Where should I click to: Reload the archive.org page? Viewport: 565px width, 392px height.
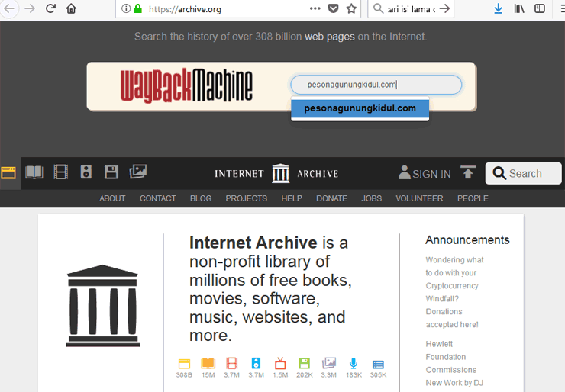pyautogui.click(x=51, y=8)
